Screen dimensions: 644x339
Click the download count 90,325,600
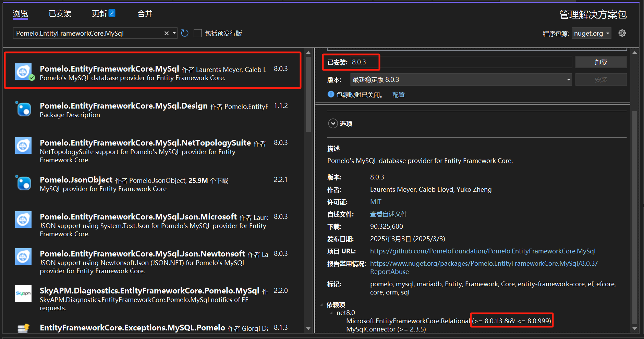387,226
